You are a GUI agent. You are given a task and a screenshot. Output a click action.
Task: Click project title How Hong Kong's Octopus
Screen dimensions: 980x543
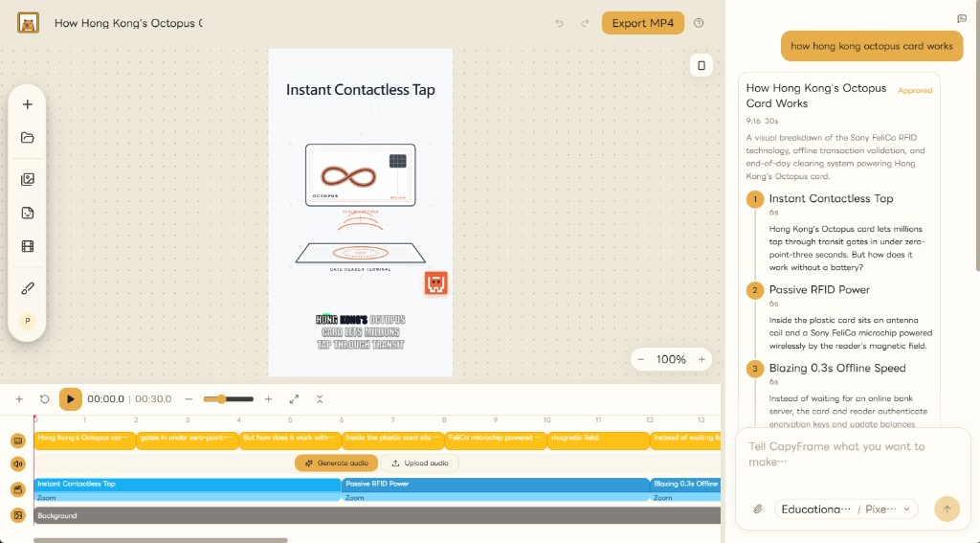(128, 23)
